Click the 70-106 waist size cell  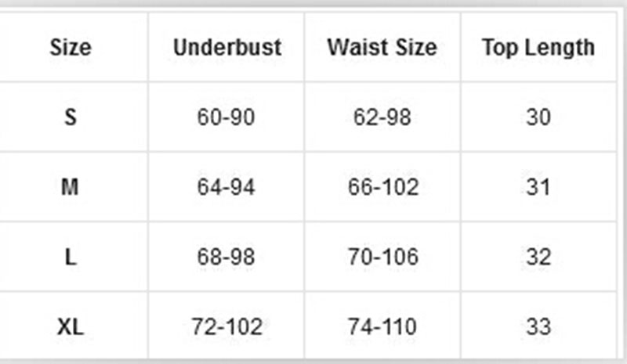pyautogui.click(x=382, y=257)
